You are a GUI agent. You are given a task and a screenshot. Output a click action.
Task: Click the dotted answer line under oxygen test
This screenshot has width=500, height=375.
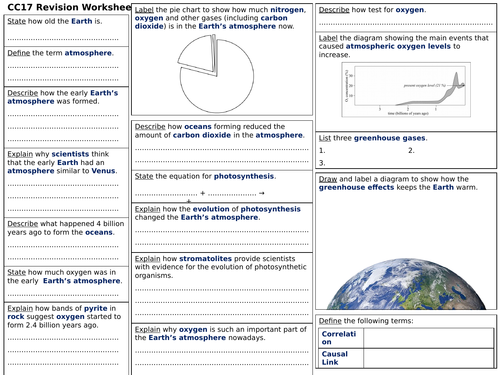click(x=406, y=24)
